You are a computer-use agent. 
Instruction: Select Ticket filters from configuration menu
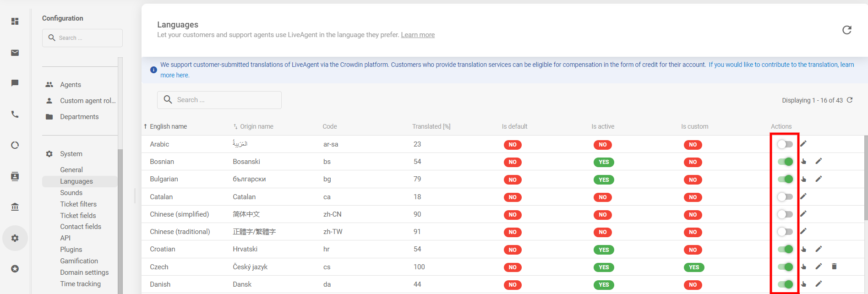tap(78, 204)
